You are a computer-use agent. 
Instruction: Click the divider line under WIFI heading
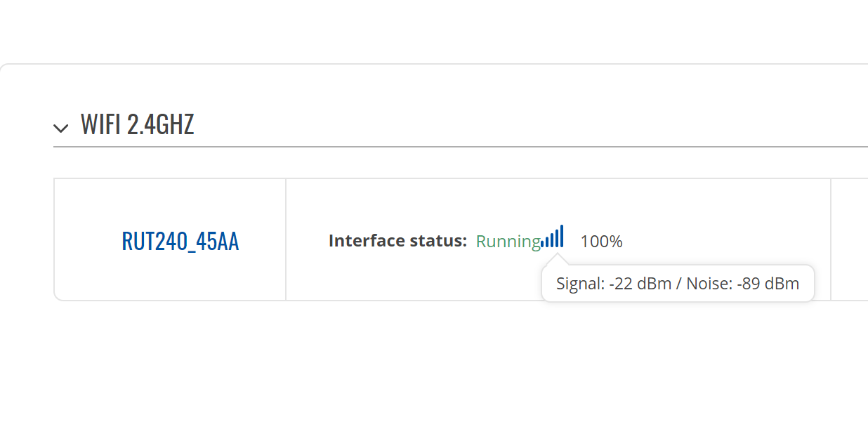coord(461,147)
